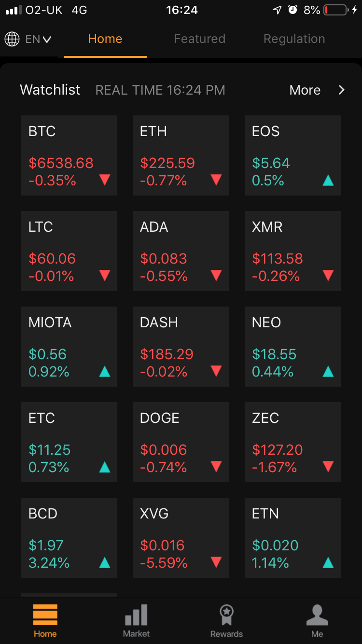Image resolution: width=362 pixels, height=644 pixels.
Task: Tap the red down arrow on ZEC
Action: (328, 467)
